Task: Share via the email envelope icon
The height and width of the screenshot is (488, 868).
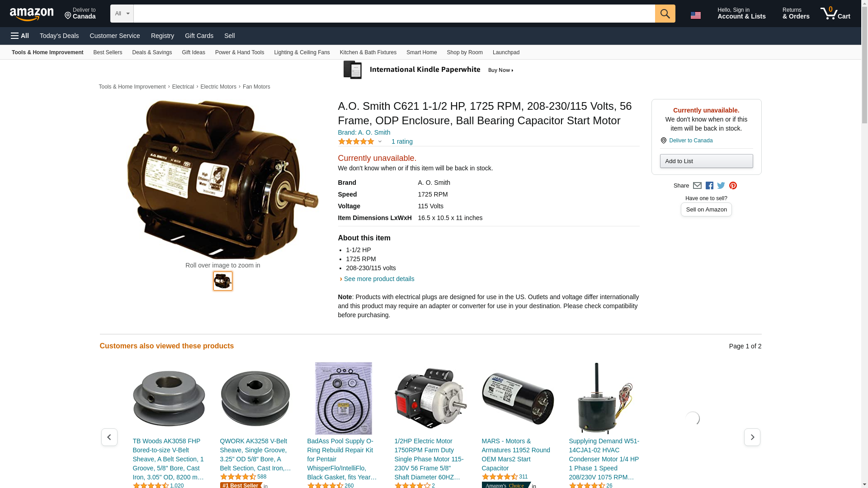Action: coord(697,186)
